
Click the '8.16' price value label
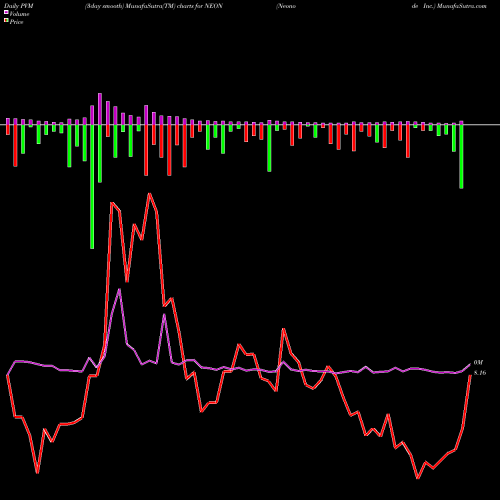point(480,373)
